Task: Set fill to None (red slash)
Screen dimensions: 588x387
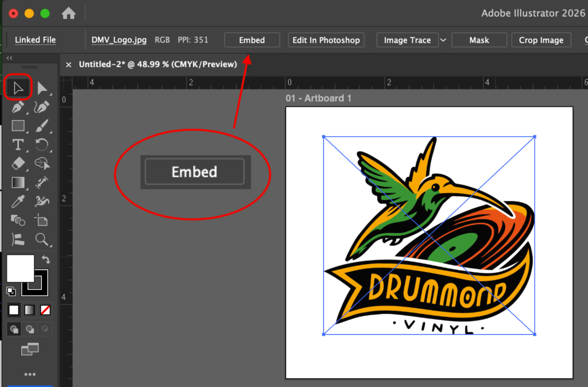Action: pyautogui.click(x=45, y=310)
